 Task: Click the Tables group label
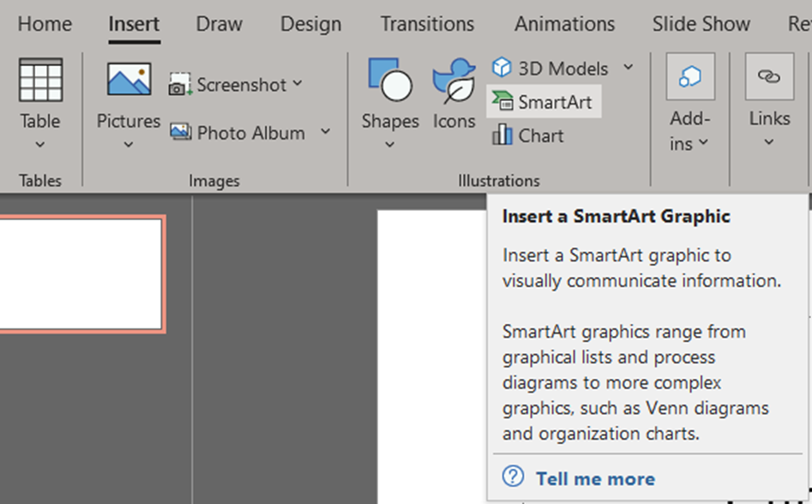40,181
